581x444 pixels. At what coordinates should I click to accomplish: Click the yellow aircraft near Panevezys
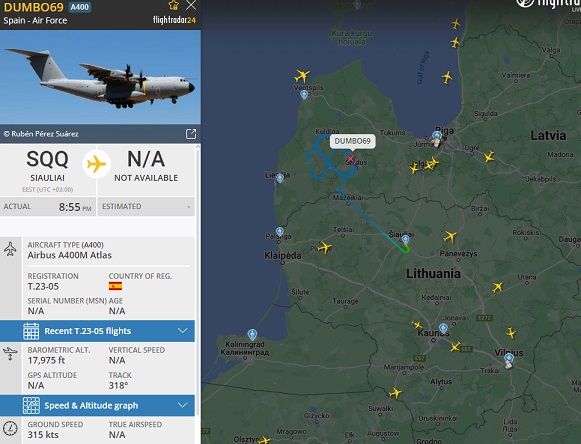pyautogui.click(x=450, y=236)
